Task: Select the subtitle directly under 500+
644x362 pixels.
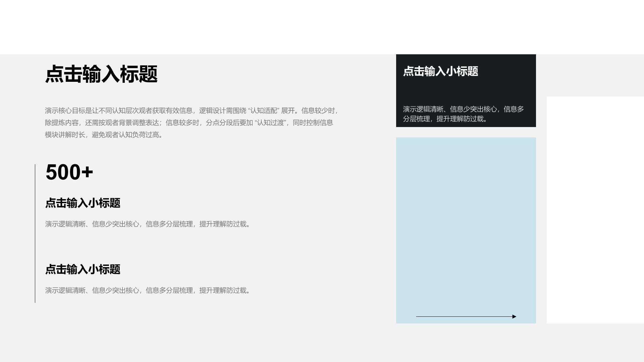Action: point(83,203)
